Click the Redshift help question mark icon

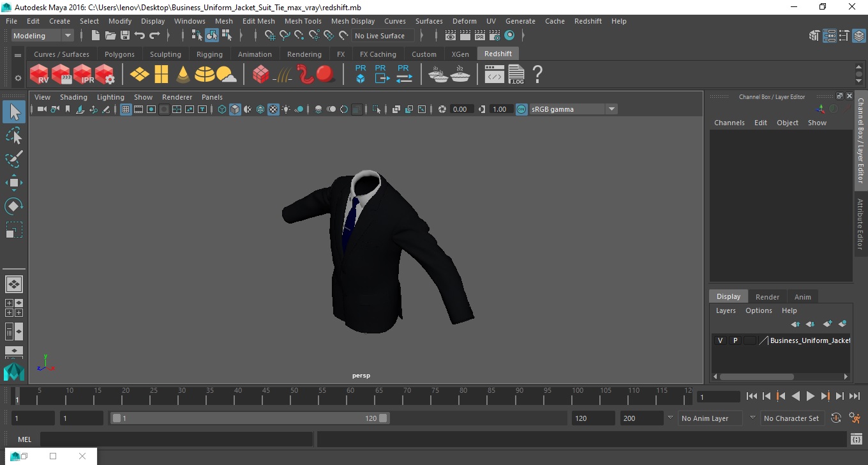click(537, 75)
